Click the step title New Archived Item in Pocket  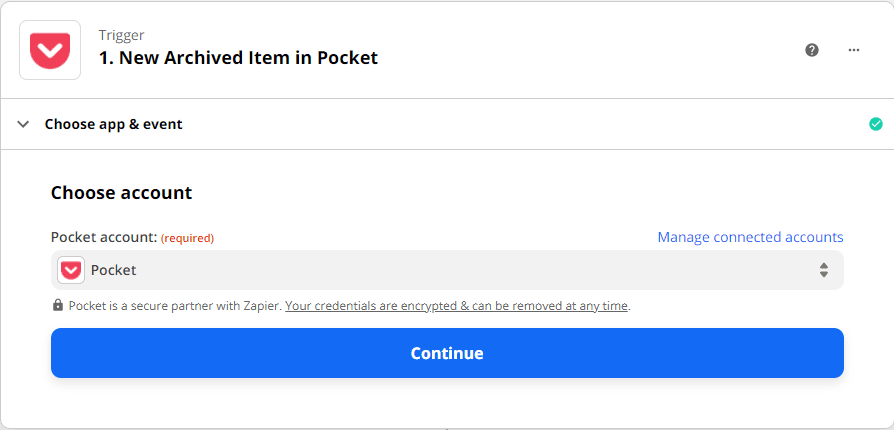pos(238,58)
